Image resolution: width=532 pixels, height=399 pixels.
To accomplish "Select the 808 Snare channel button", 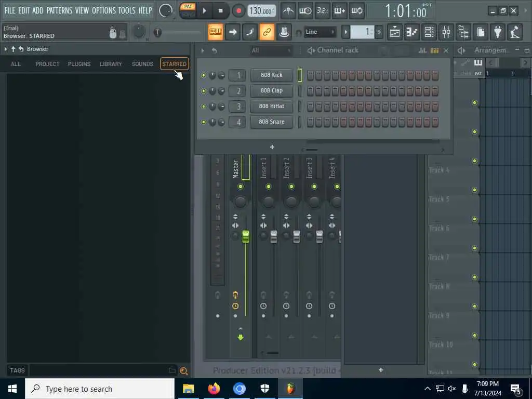I will click(271, 122).
